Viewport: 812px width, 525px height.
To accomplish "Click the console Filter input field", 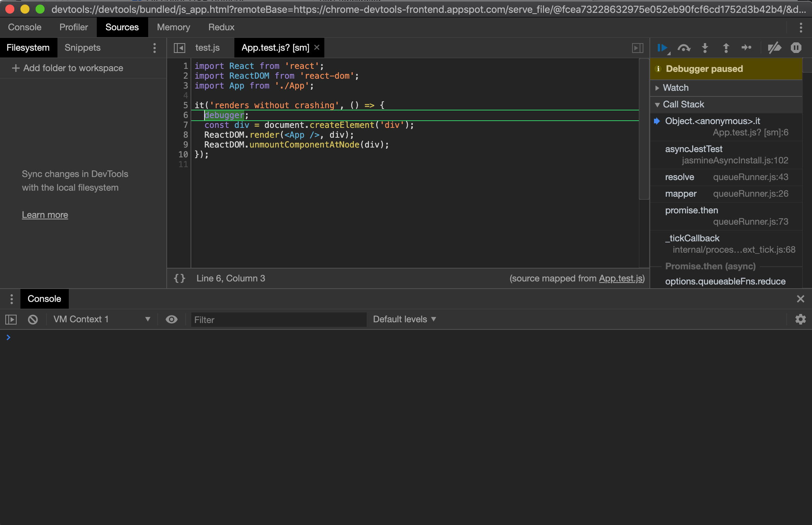I will click(279, 320).
